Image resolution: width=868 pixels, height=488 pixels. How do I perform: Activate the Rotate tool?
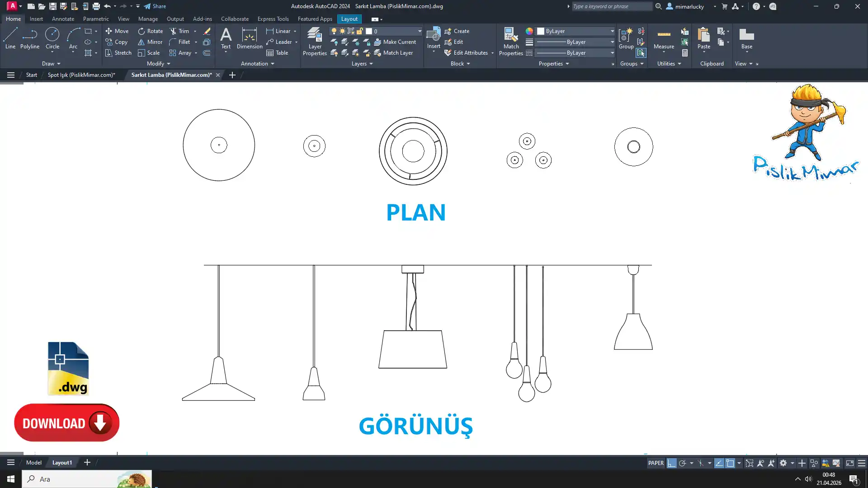150,31
